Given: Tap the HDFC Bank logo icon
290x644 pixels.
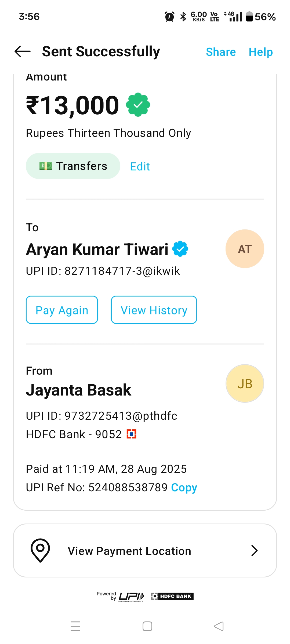Looking at the screenshot, I should click(x=132, y=434).
